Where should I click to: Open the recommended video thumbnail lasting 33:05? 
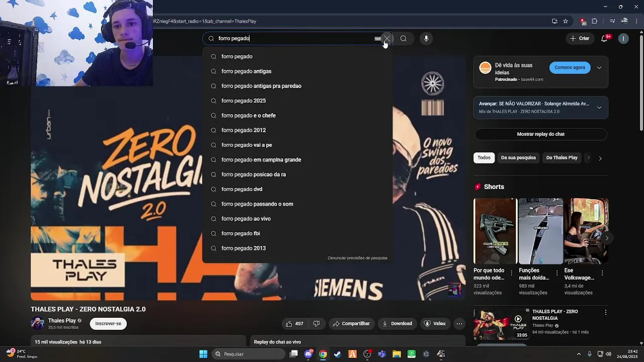click(x=501, y=324)
